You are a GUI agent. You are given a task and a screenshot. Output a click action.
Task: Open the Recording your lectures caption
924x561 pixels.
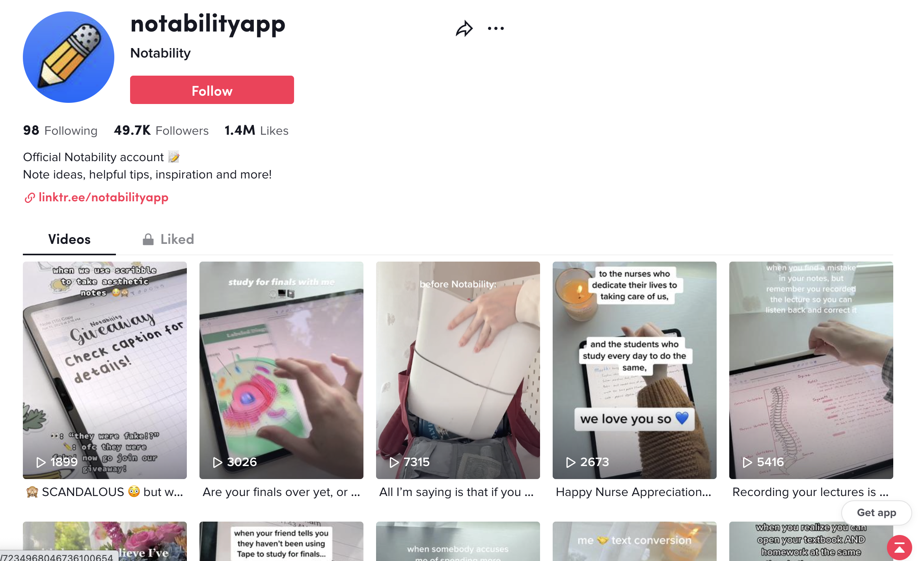point(810,492)
